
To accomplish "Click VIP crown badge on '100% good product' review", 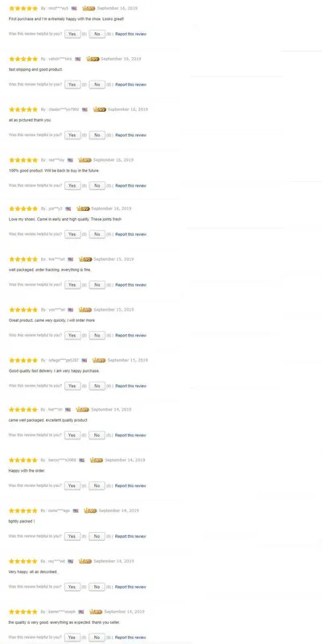I will 85,160.
